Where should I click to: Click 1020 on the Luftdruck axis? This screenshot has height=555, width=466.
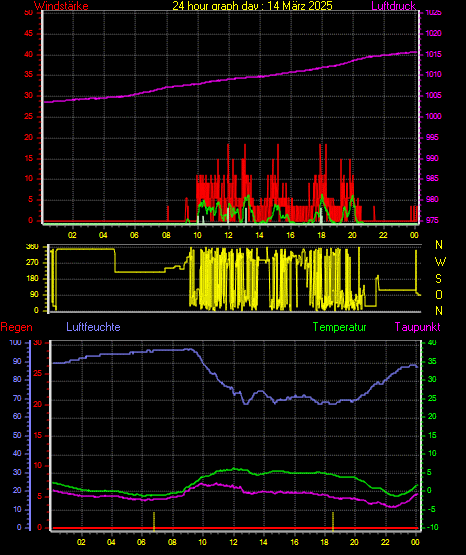click(x=433, y=33)
